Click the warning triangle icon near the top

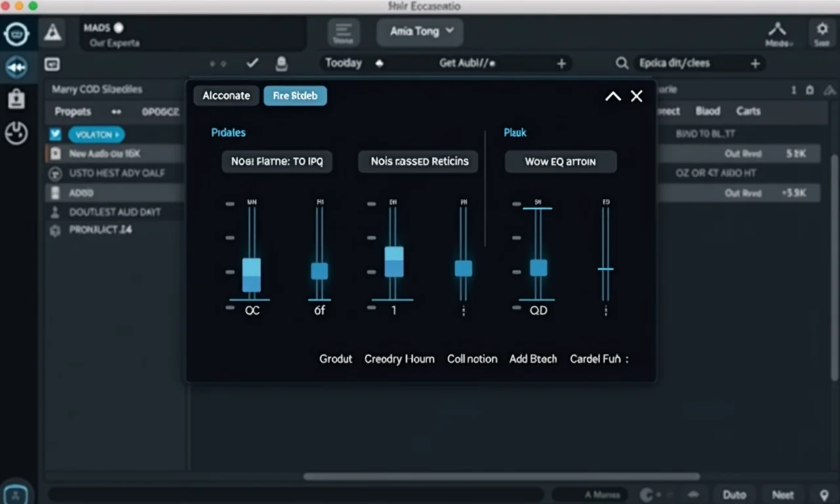[53, 32]
